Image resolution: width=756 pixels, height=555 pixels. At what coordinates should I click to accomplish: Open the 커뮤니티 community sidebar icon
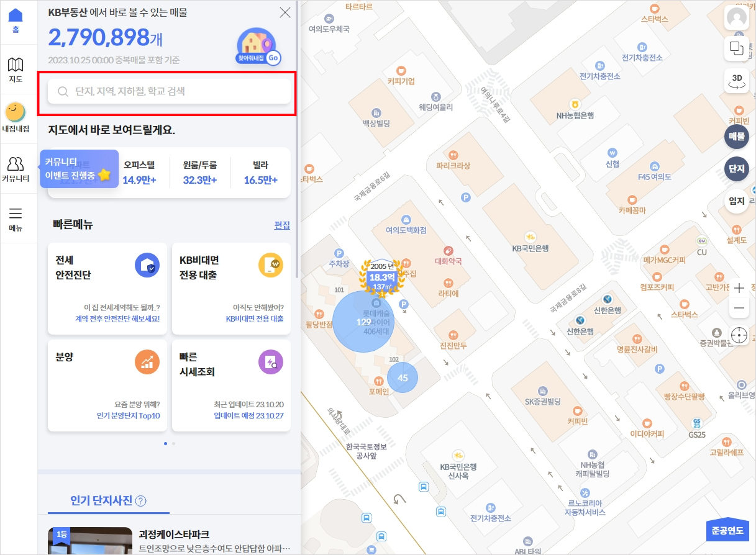(16, 169)
